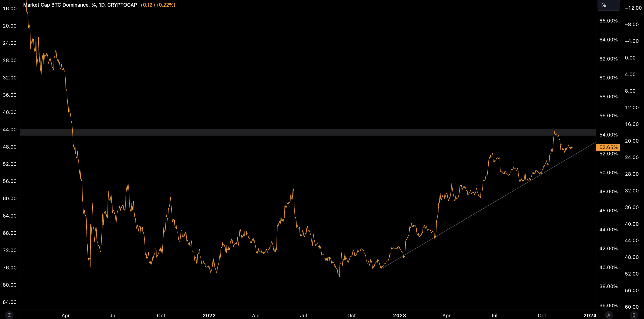Click the orange last-value dot on chart
This screenshot has height=319, width=644.
[572, 147]
